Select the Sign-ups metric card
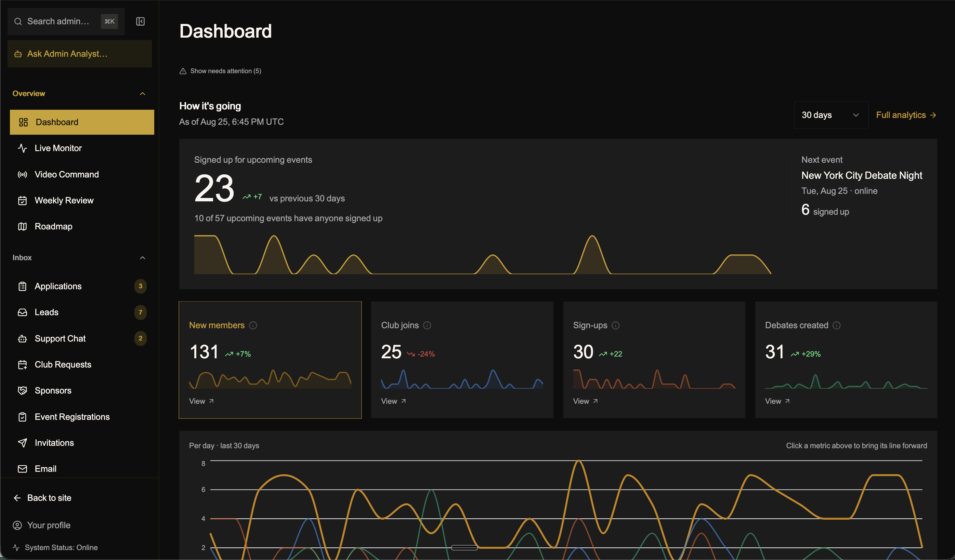Image resolution: width=955 pixels, height=560 pixels. click(x=654, y=360)
